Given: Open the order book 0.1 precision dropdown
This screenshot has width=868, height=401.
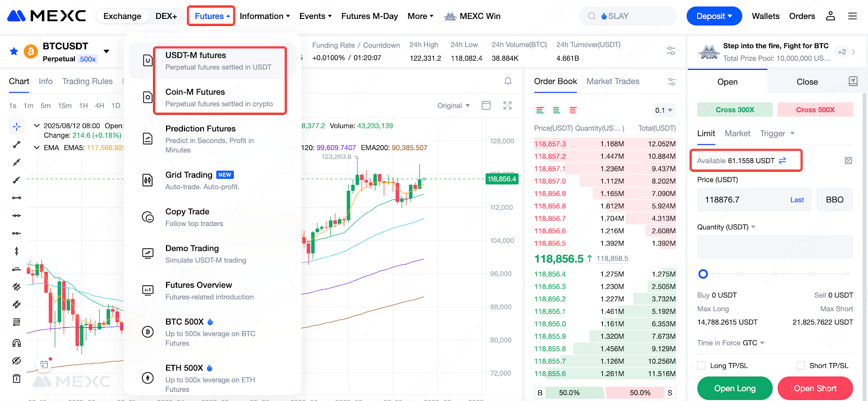Looking at the screenshot, I should click(663, 110).
